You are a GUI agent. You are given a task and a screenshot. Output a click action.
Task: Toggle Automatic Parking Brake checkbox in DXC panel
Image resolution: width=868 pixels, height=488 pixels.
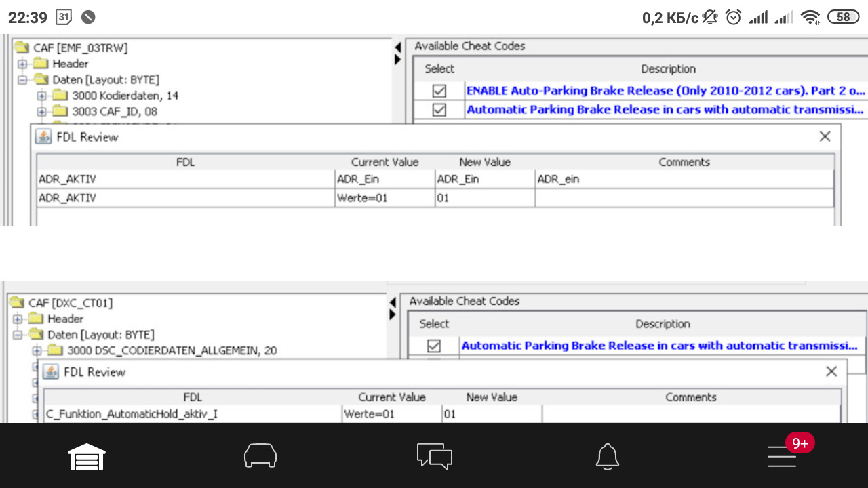click(x=434, y=346)
